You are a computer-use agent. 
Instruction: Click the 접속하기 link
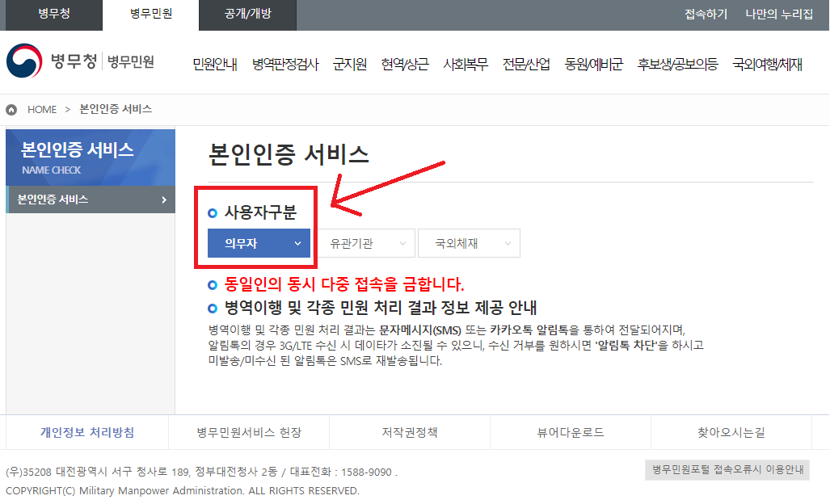[706, 15]
